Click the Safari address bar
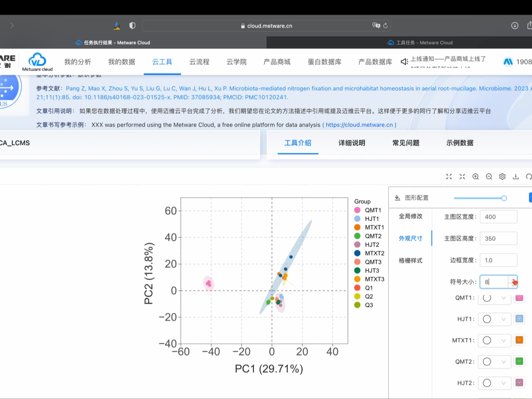 click(x=266, y=26)
